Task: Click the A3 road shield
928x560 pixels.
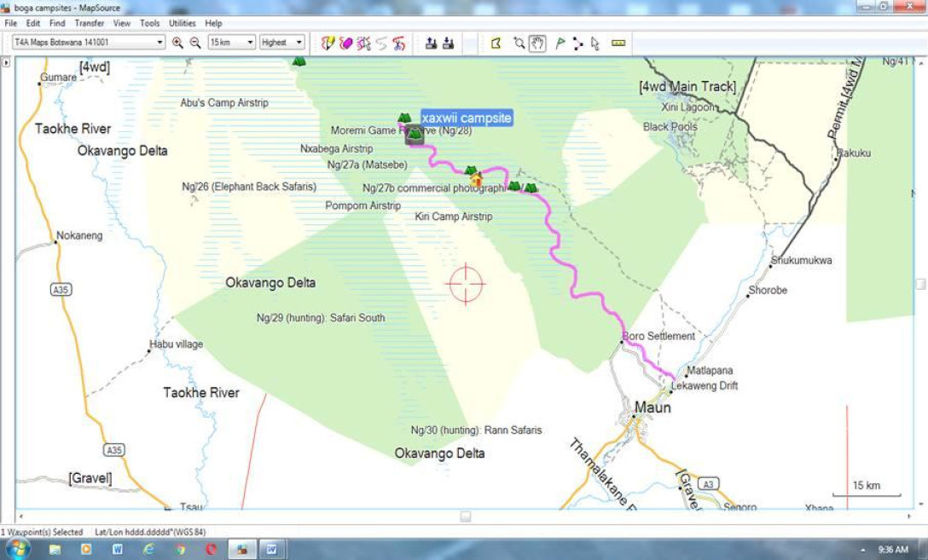Action: (x=709, y=484)
